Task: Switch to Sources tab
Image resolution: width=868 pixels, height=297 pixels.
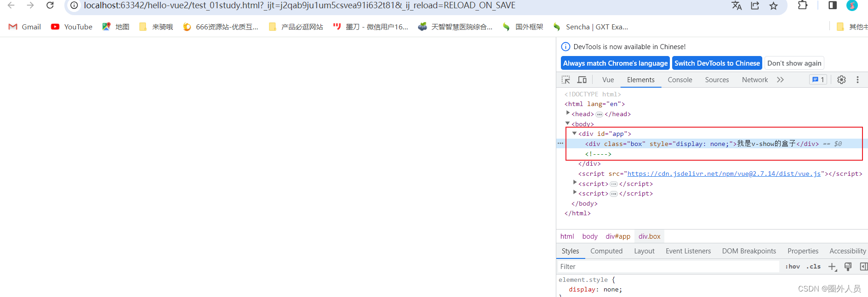Action: pyautogui.click(x=717, y=79)
